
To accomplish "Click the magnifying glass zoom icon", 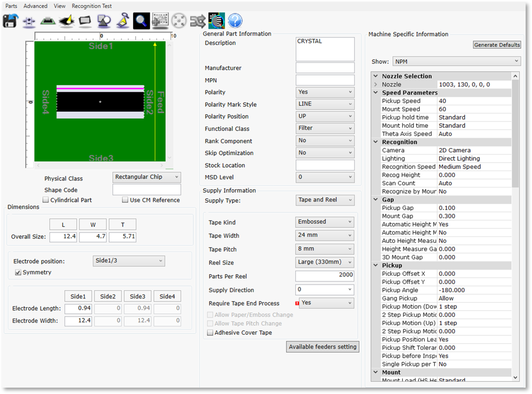I will tap(142, 21).
